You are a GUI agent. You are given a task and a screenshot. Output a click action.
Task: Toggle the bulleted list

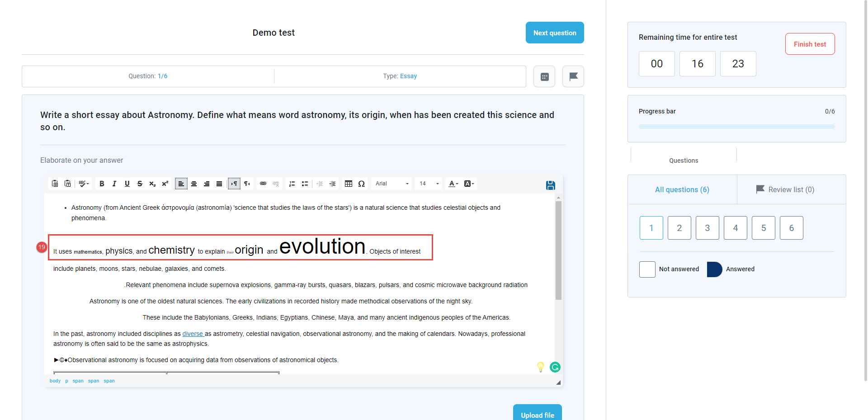(305, 184)
